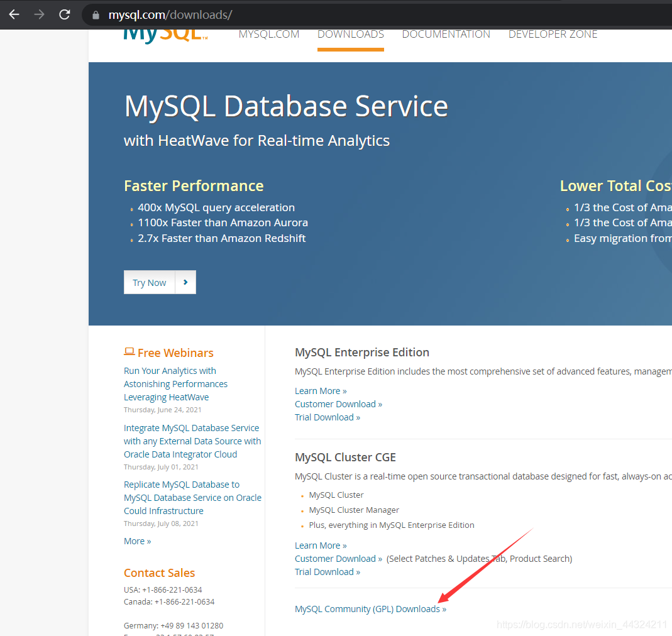
Task: Click Learn More » under MySQL Cluster CGE
Action: [x=321, y=546]
